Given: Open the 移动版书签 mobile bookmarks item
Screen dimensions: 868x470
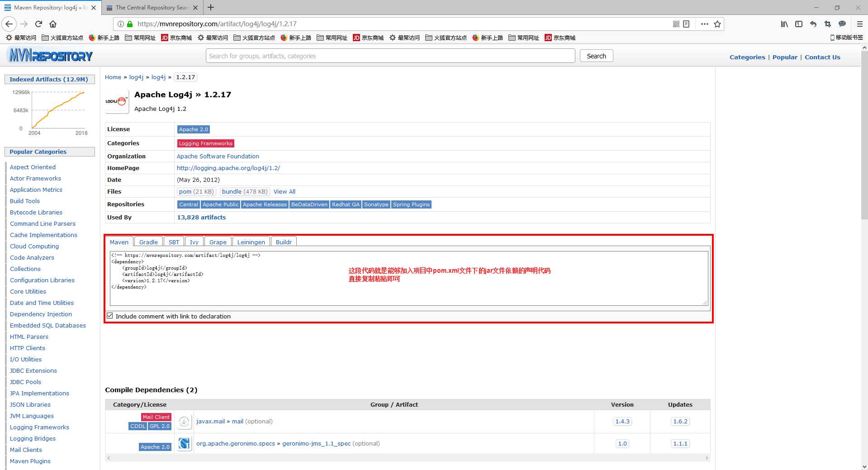Looking at the screenshot, I should pyautogui.click(x=846, y=38).
